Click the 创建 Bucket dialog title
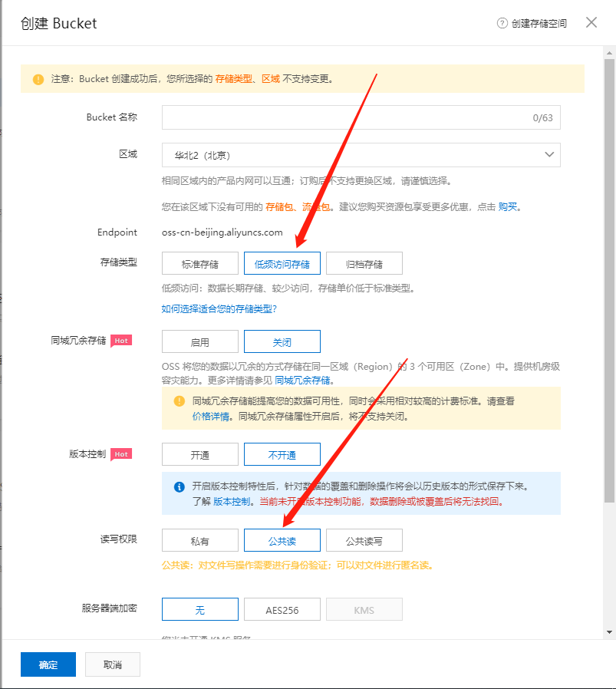 click(59, 23)
